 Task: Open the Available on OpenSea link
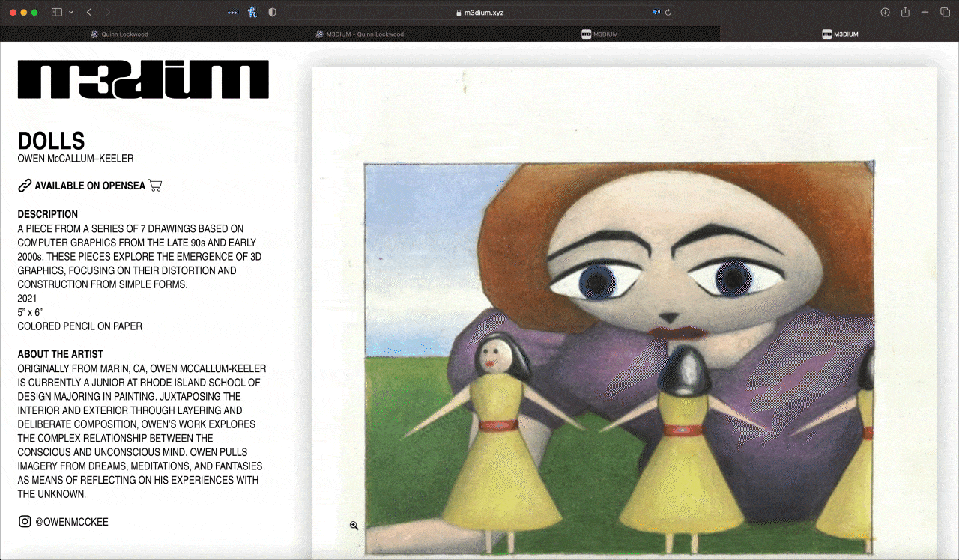click(90, 186)
